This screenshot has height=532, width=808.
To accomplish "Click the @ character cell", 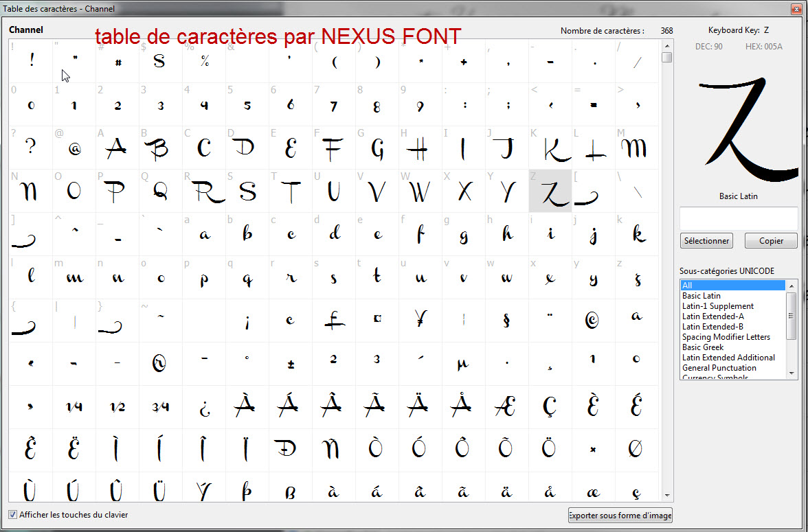I will pyautogui.click(x=74, y=148).
